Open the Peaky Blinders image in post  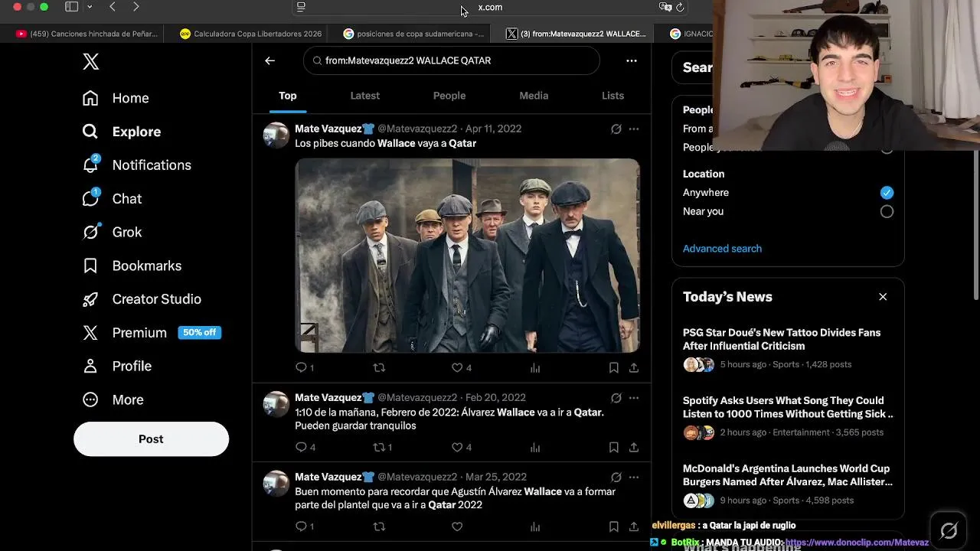pos(467,256)
